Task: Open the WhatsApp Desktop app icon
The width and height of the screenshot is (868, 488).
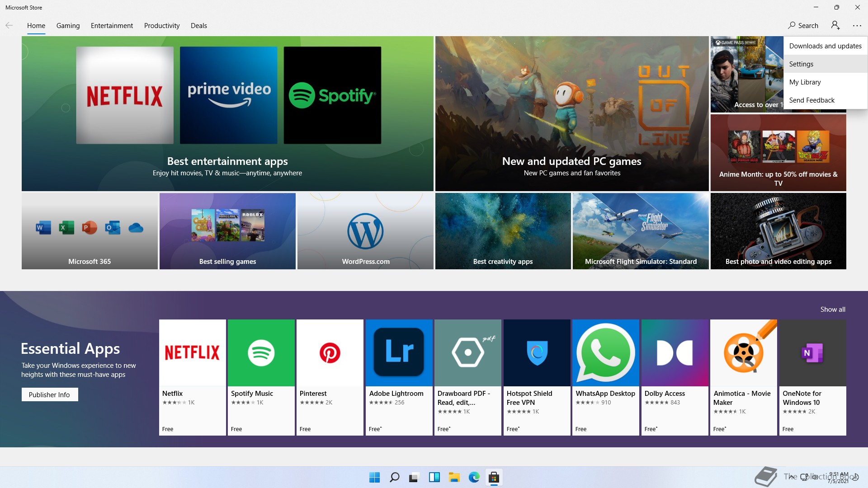Action: click(x=606, y=353)
